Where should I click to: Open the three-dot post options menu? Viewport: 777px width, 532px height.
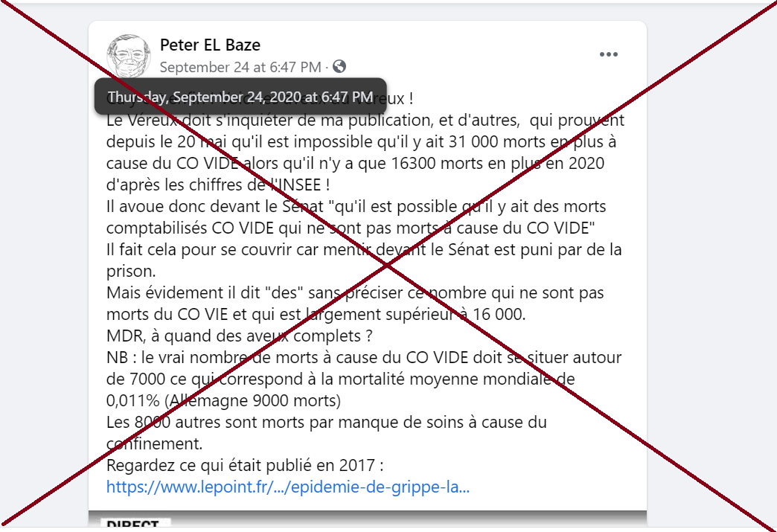pos(609,54)
